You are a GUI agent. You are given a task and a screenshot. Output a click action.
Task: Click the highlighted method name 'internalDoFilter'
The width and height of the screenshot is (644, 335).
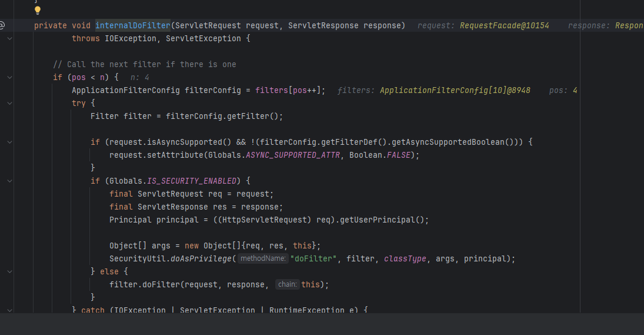tap(133, 25)
